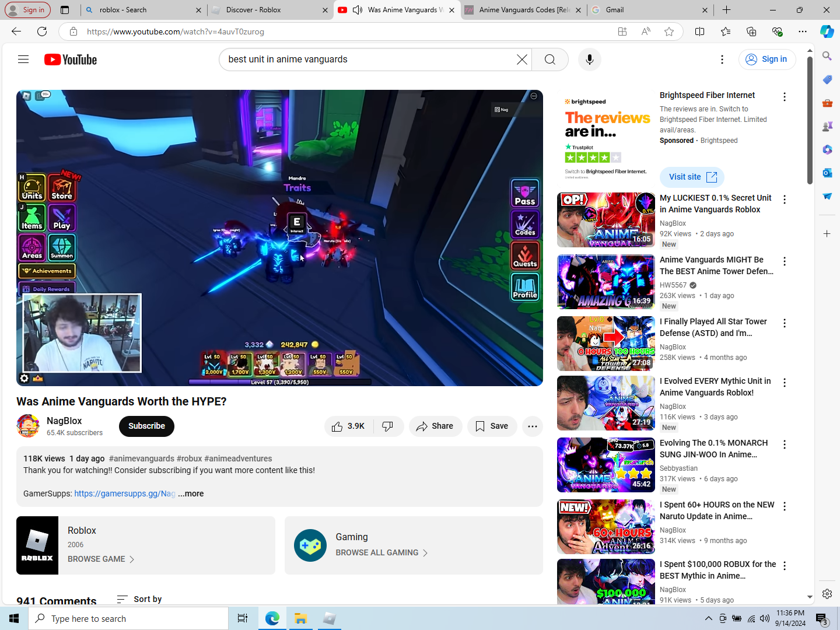Click the YouTube search magnifier button
840x630 pixels.
pyautogui.click(x=550, y=60)
